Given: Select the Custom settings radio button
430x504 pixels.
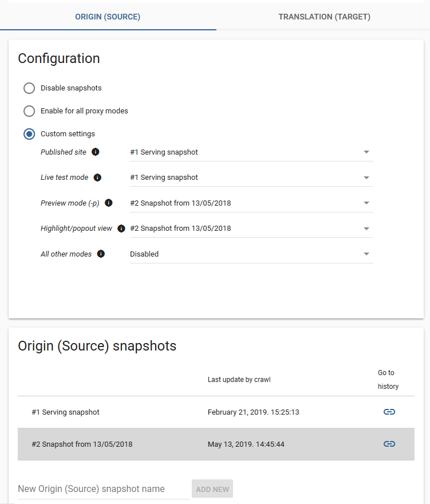Looking at the screenshot, I should point(29,133).
